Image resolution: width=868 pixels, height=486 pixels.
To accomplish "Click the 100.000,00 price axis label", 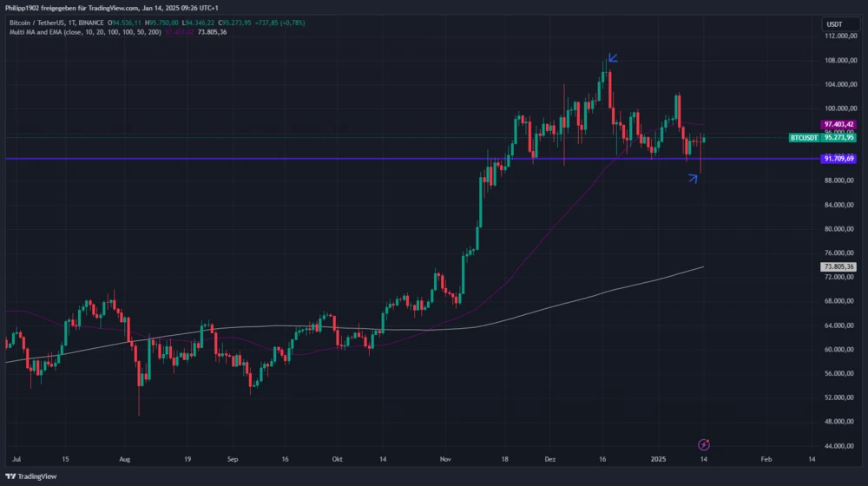I will 840,108.
